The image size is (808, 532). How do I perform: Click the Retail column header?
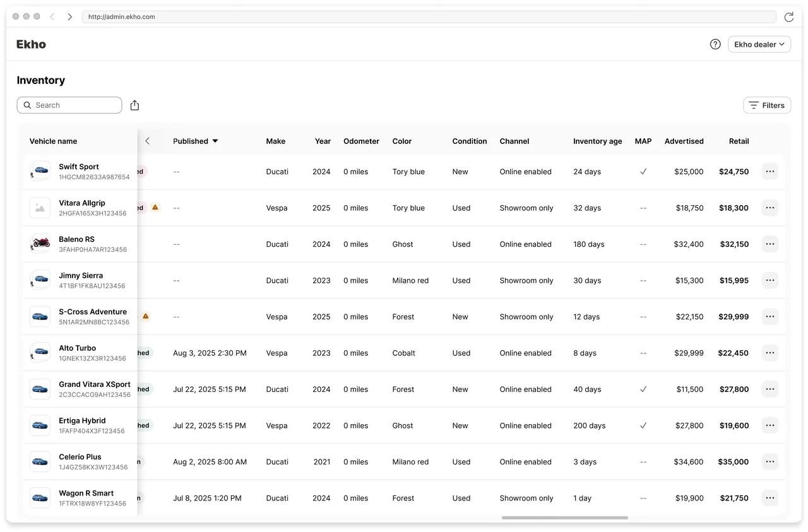(x=739, y=141)
